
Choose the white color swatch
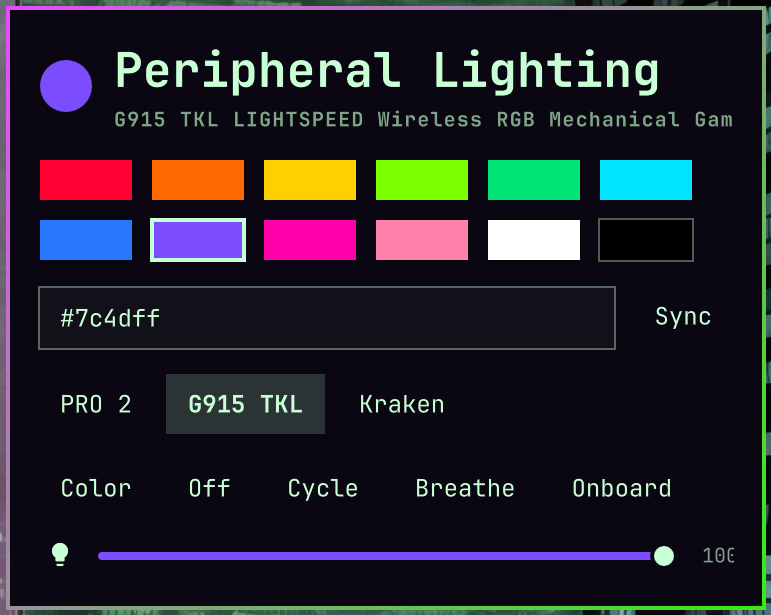[534, 240]
